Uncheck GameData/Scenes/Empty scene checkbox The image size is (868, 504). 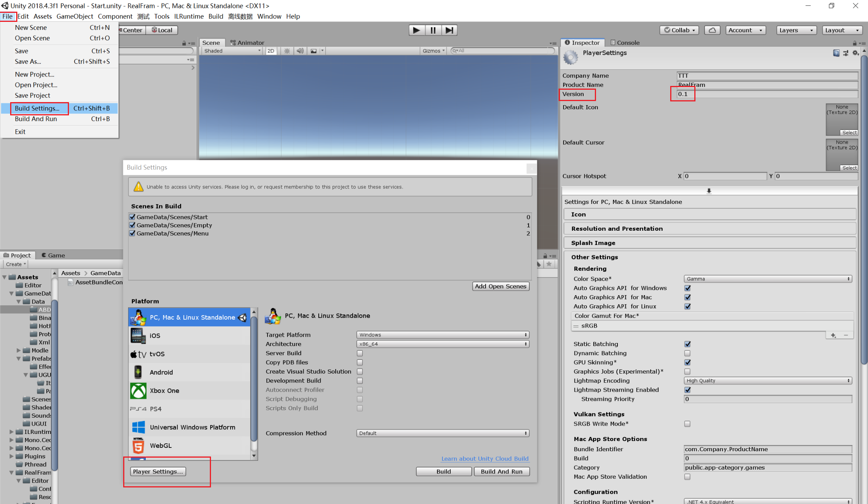[132, 225]
